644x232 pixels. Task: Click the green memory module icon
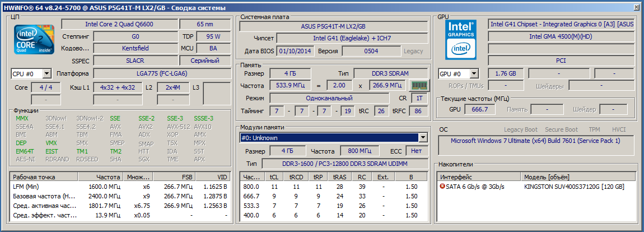point(418,86)
